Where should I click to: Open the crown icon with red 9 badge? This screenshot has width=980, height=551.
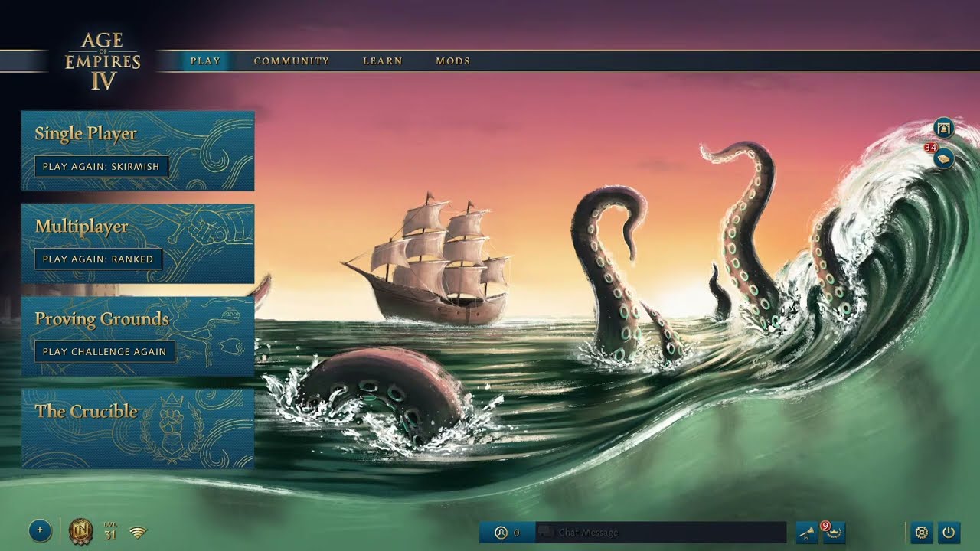(x=833, y=532)
